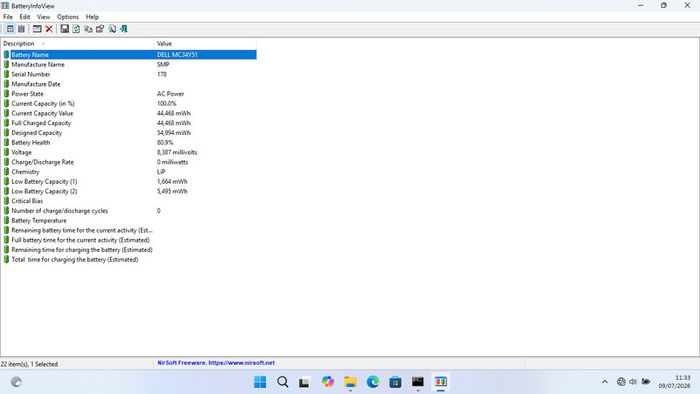The width and height of the screenshot is (700, 394).
Task: Open the File menu
Action: (x=8, y=17)
